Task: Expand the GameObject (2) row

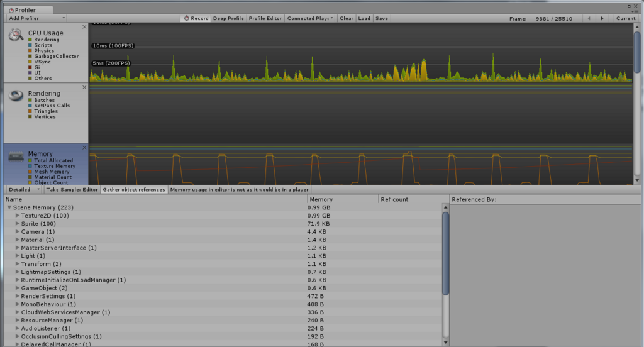Action: tap(17, 288)
